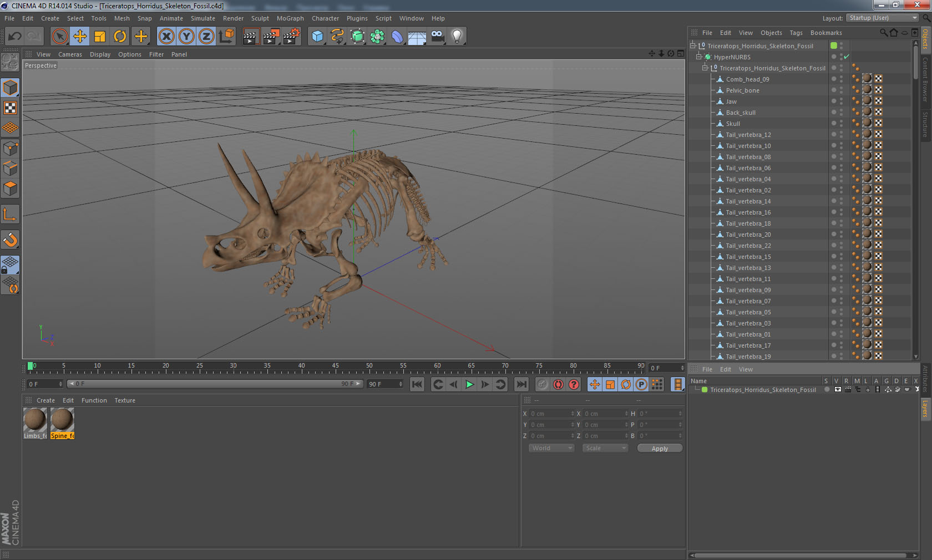
Task: Click the object manager vertical scrollbar
Action: point(915,62)
